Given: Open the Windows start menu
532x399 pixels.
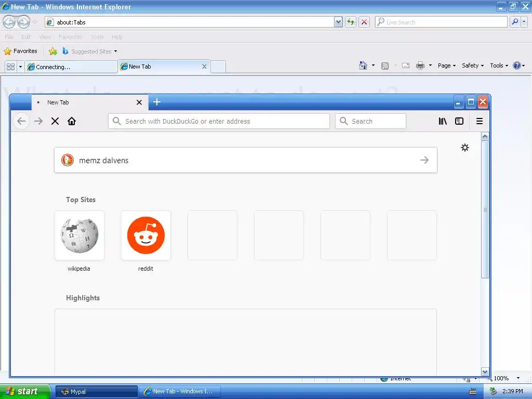Looking at the screenshot, I should 25,391.
